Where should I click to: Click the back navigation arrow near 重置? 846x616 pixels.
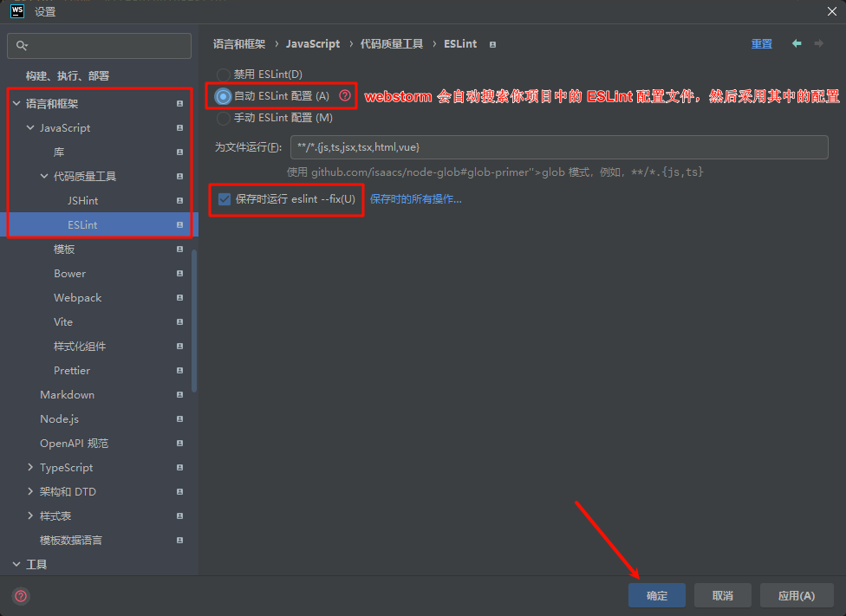[797, 43]
